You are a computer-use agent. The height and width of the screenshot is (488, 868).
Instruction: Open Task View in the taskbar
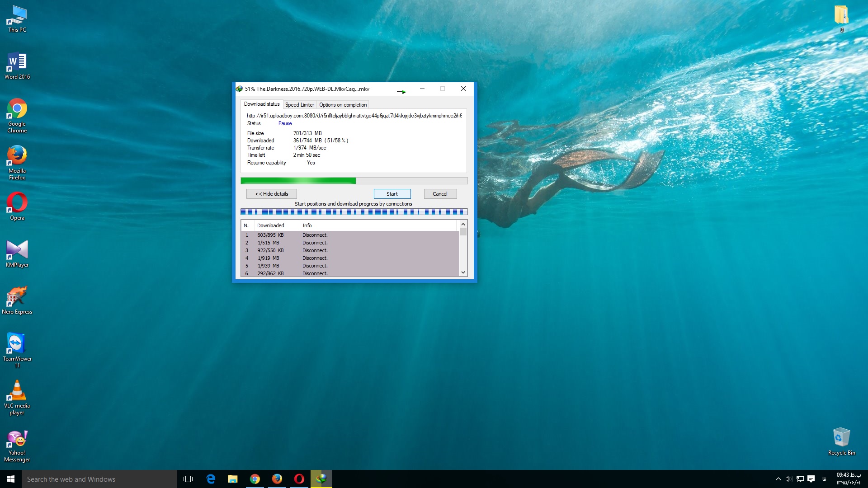(188, 479)
